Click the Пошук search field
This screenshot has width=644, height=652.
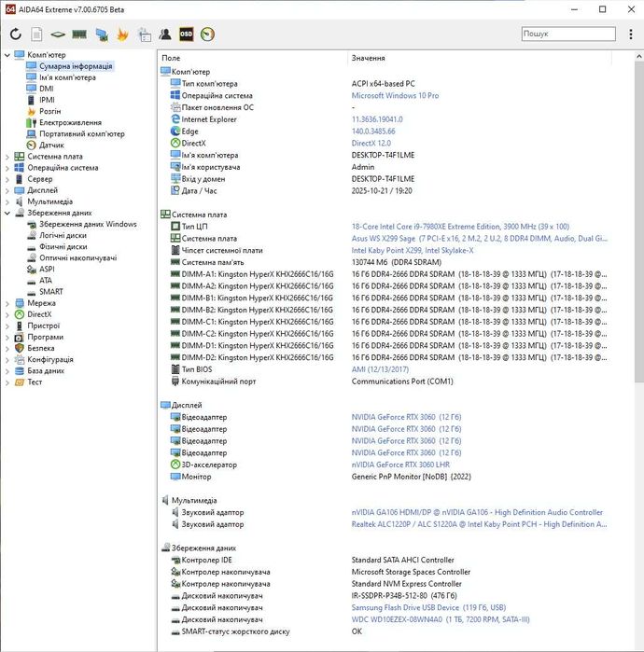point(568,34)
